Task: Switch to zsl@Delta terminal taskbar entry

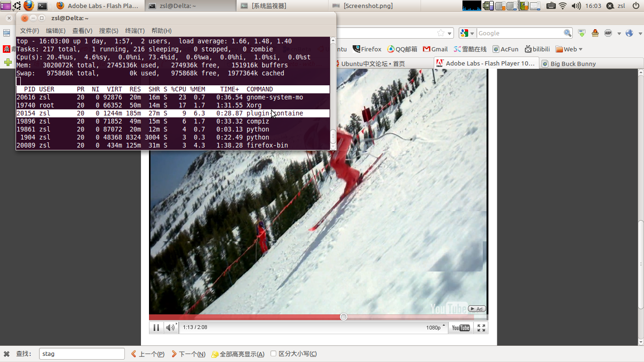Action: pos(190,6)
